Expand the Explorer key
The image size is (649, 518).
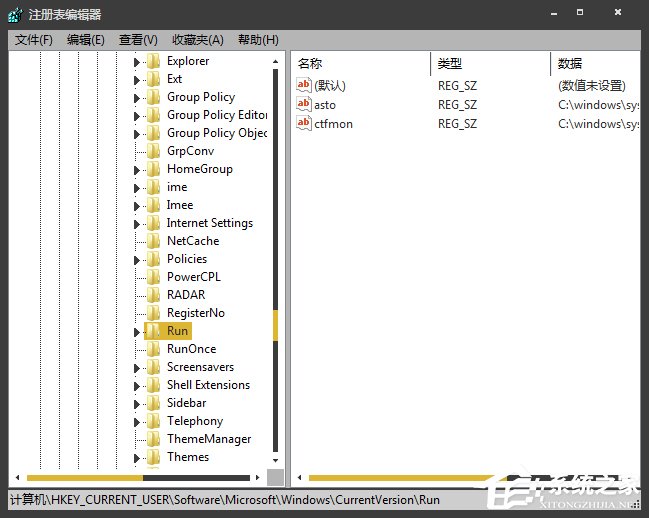pyautogui.click(x=137, y=62)
